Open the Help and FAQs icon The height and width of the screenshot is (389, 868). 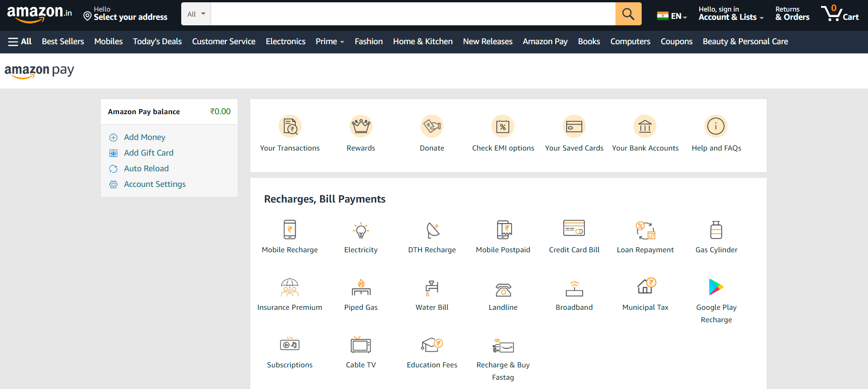pos(716,126)
